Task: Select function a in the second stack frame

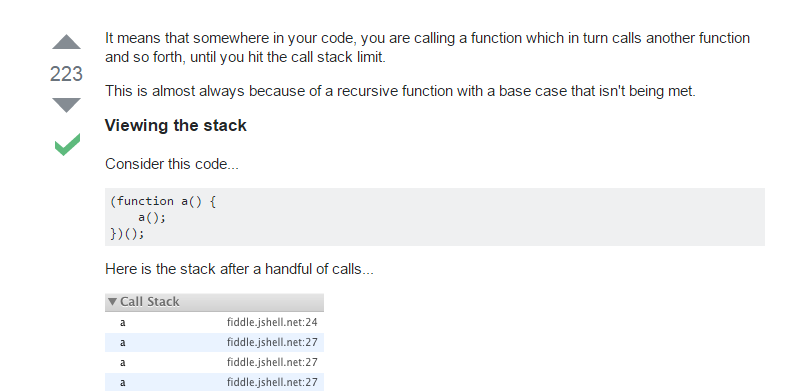Action: pos(123,343)
